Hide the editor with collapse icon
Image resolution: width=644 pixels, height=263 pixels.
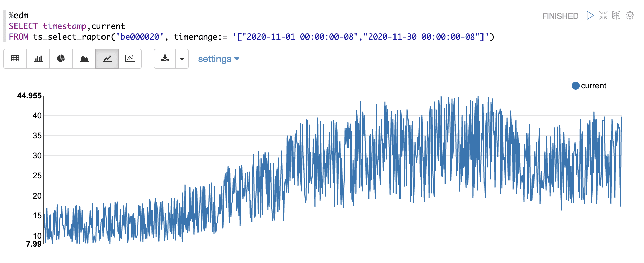(603, 16)
